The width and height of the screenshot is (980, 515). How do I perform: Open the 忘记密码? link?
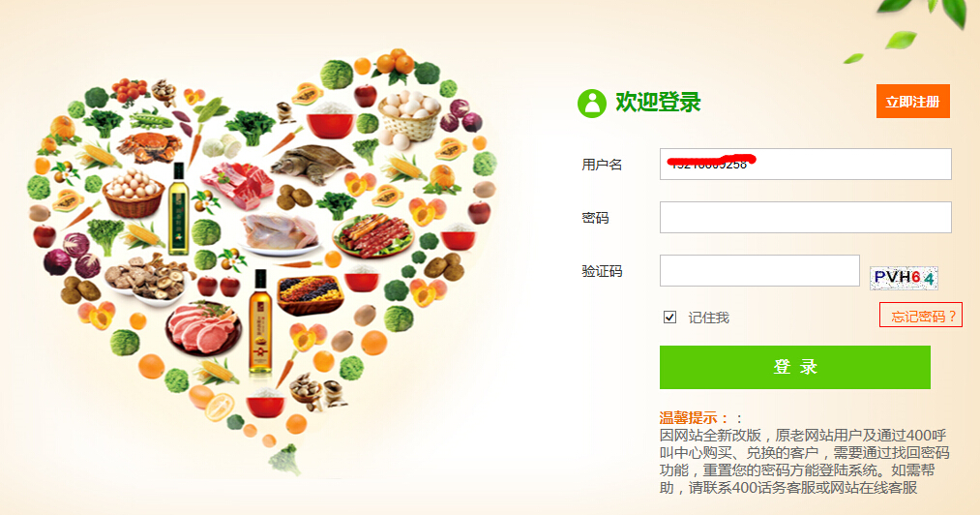[x=922, y=316]
